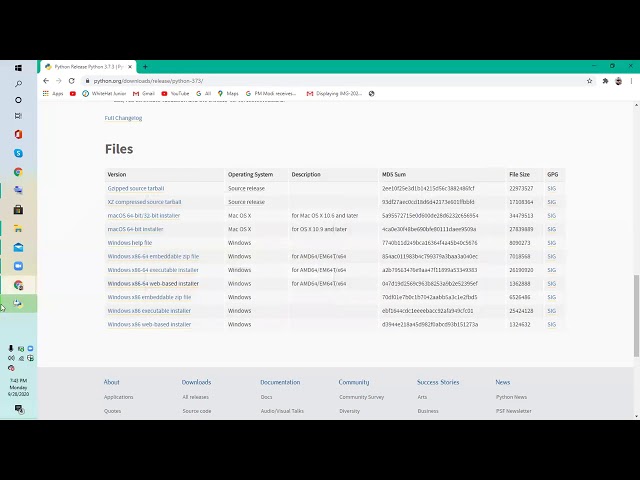The width and height of the screenshot is (640, 480).
Task: Open the Community Survey footer link
Action: point(362,397)
